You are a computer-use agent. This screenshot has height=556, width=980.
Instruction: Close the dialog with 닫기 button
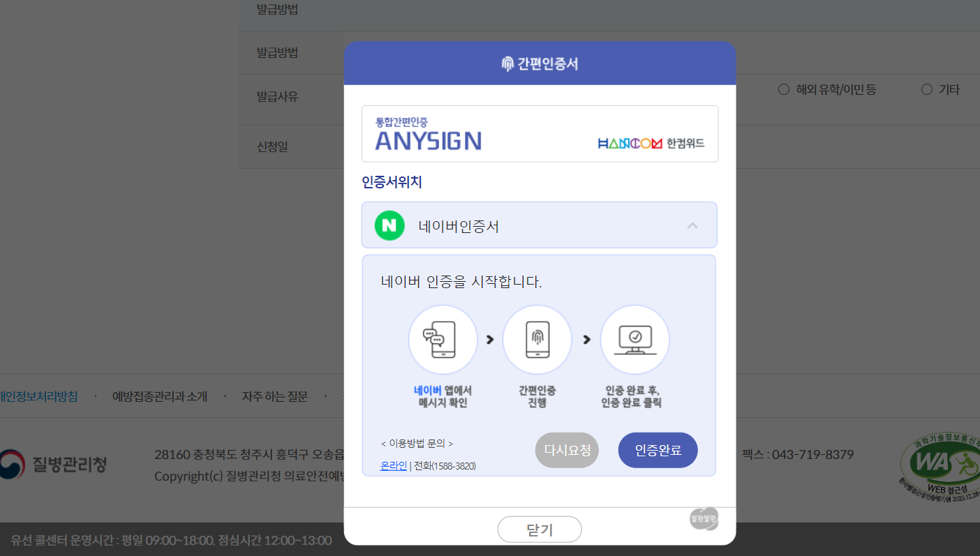pyautogui.click(x=540, y=529)
